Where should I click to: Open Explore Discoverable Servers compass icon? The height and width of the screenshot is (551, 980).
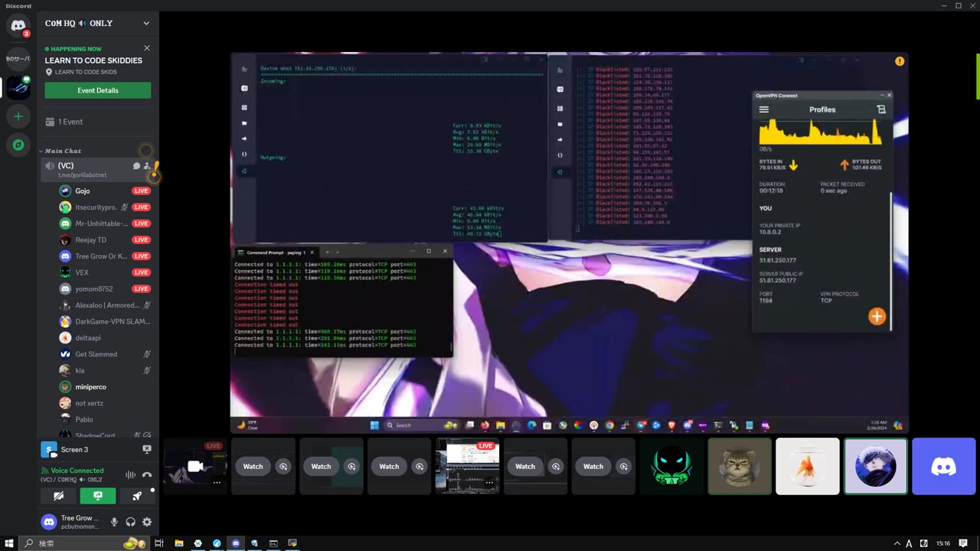pyautogui.click(x=18, y=145)
